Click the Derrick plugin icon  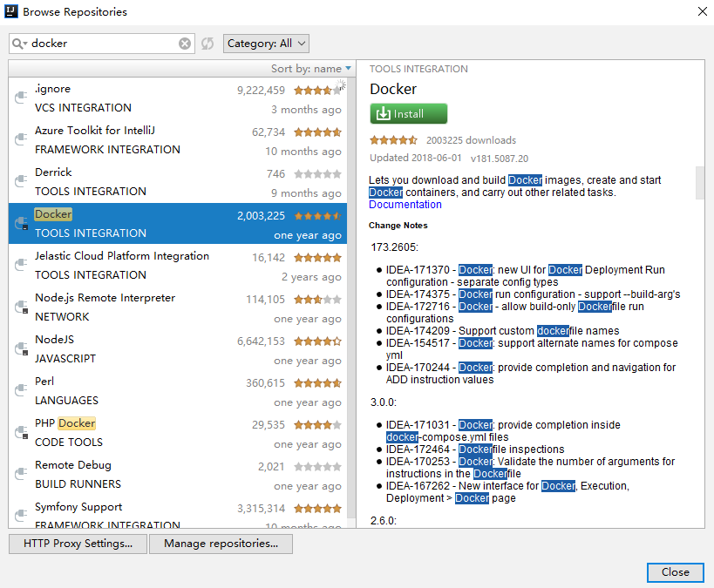pos(21,181)
